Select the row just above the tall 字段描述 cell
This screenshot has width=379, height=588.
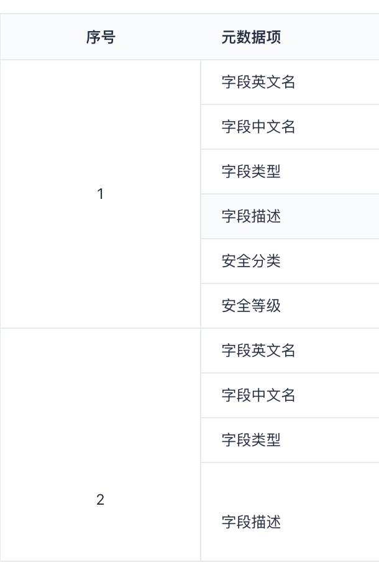[x=290, y=440]
